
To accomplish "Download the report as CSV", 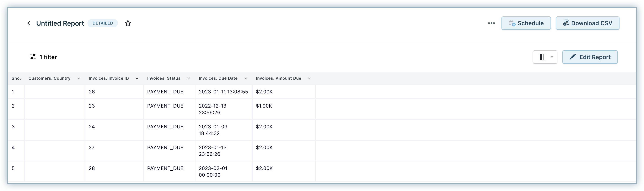I will click(x=587, y=23).
